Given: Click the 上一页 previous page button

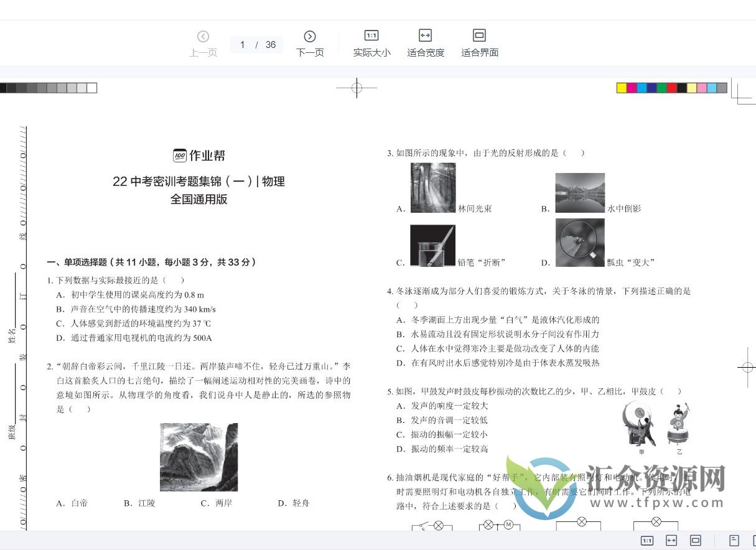Looking at the screenshot, I should pyautogui.click(x=203, y=53).
